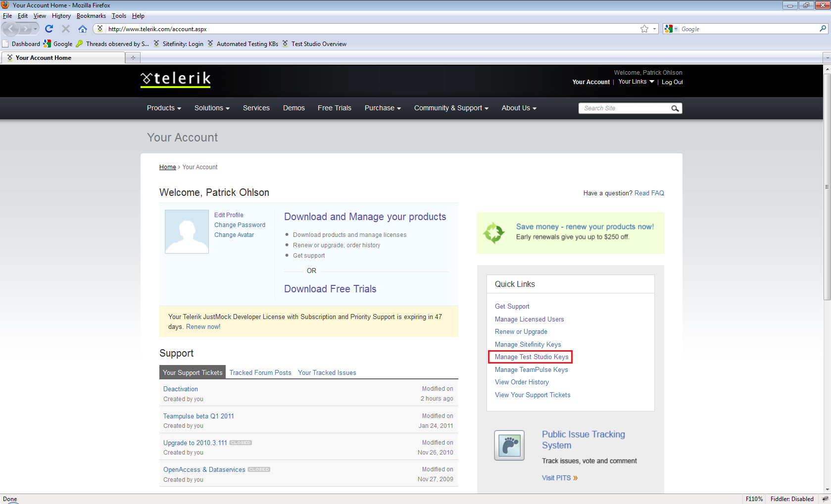Click the Google search engine icon
Image resolution: width=831 pixels, height=504 pixels.
click(669, 29)
